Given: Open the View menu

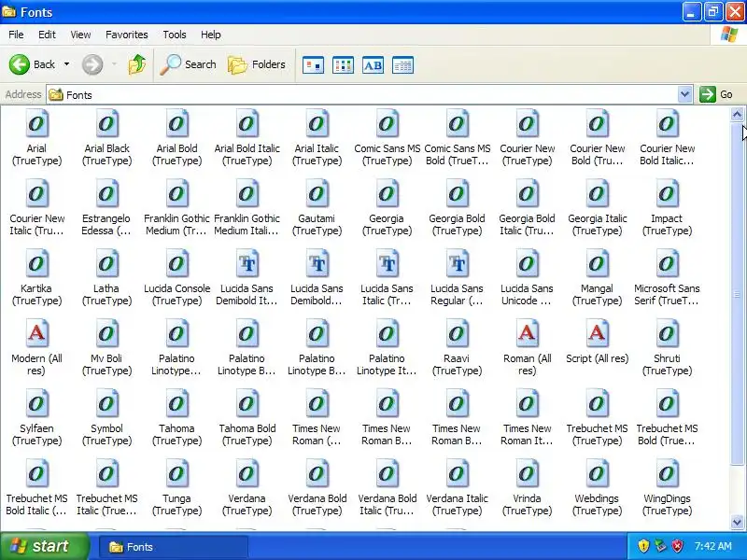Looking at the screenshot, I should (x=80, y=35).
